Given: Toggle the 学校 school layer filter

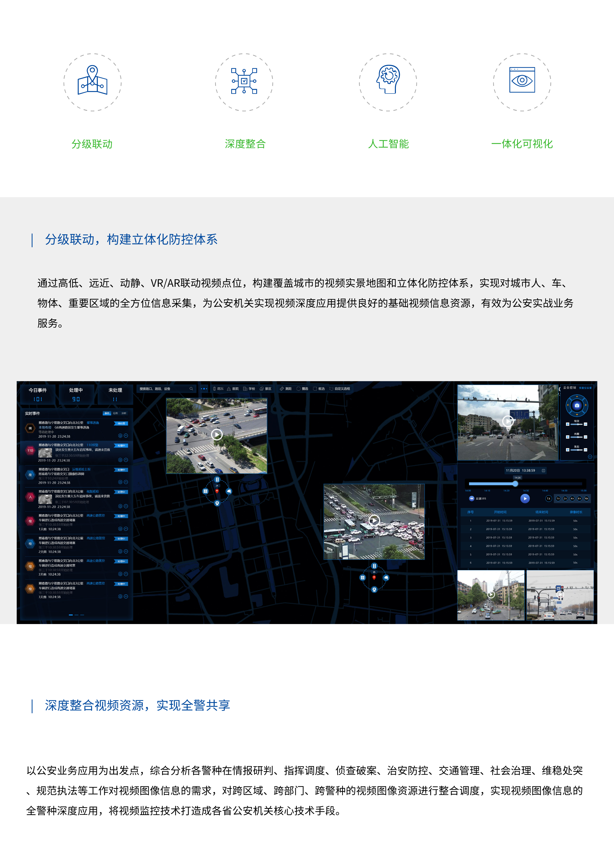Looking at the screenshot, I should [x=249, y=389].
